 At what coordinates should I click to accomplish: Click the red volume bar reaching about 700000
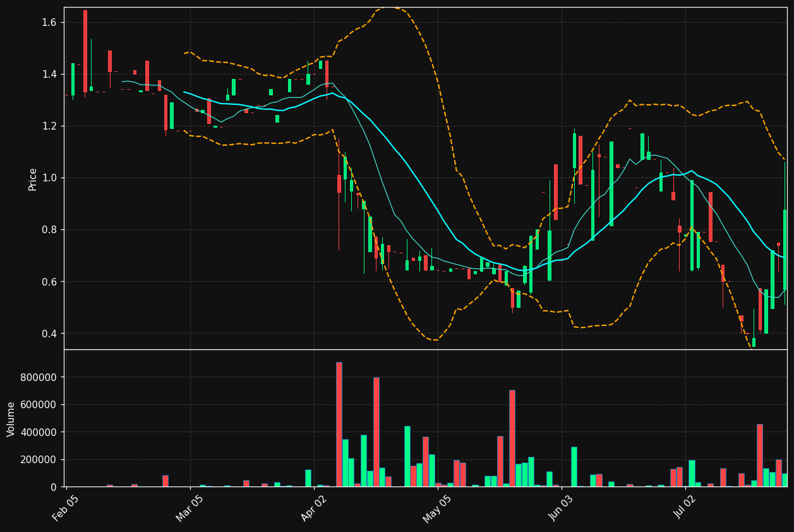click(x=512, y=438)
